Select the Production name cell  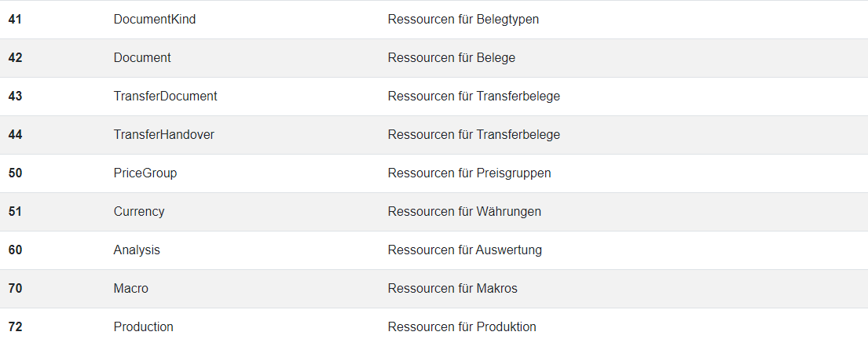point(144,327)
